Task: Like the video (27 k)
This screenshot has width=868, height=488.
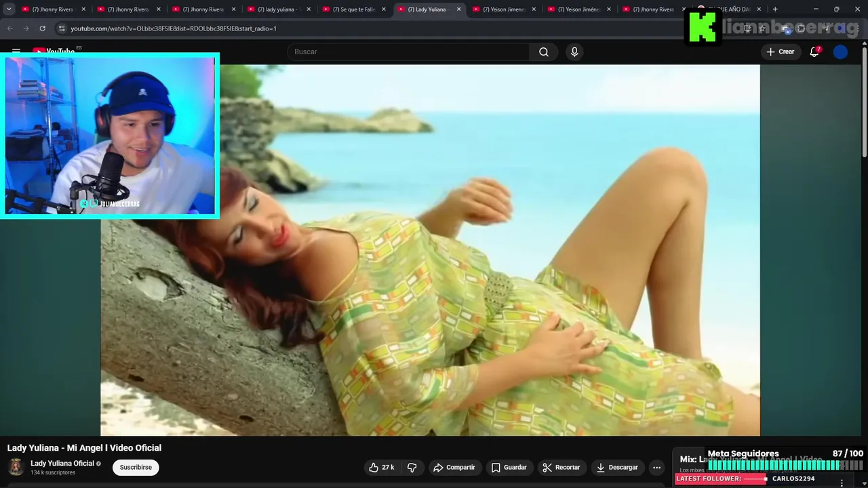Action: pyautogui.click(x=382, y=468)
